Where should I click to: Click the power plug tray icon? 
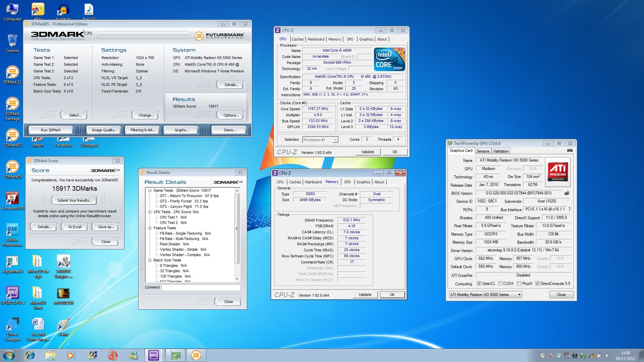point(599,356)
